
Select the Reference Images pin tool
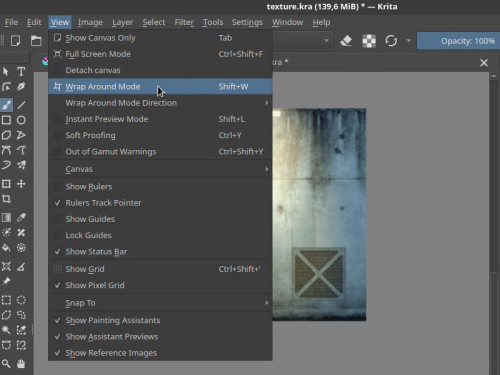coord(6,281)
